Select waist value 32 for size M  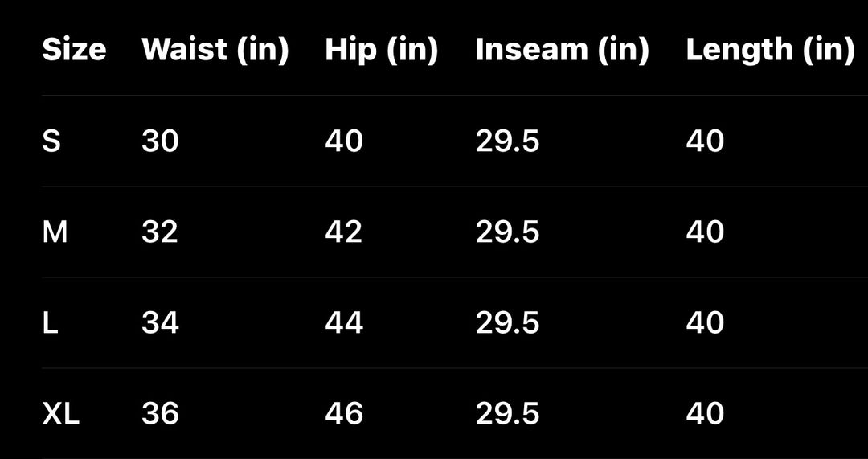(160, 232)
